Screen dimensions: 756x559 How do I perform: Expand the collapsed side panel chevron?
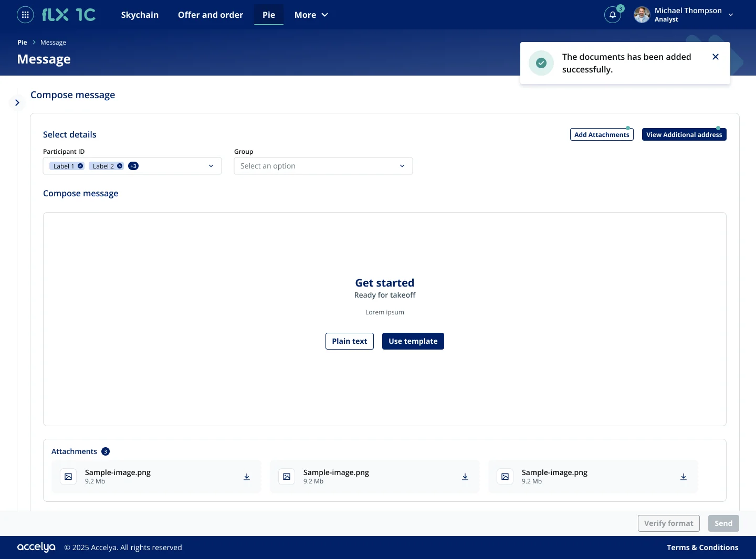pos(17,103)
